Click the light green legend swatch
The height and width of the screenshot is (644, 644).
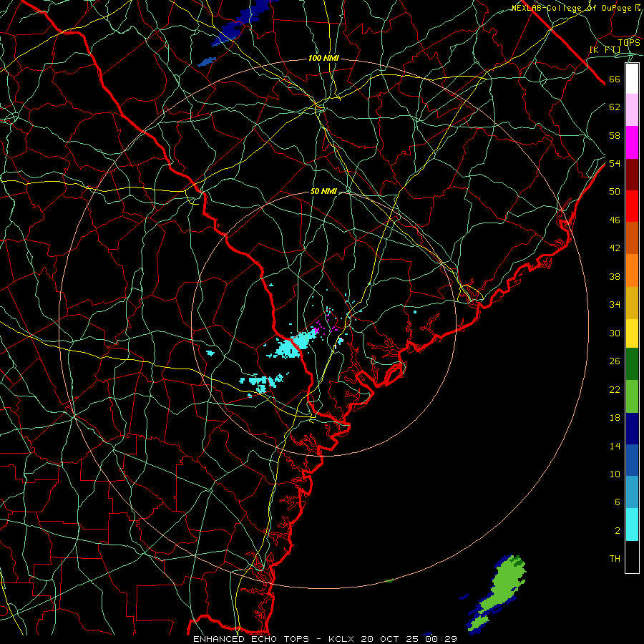(x=632, y=396)
